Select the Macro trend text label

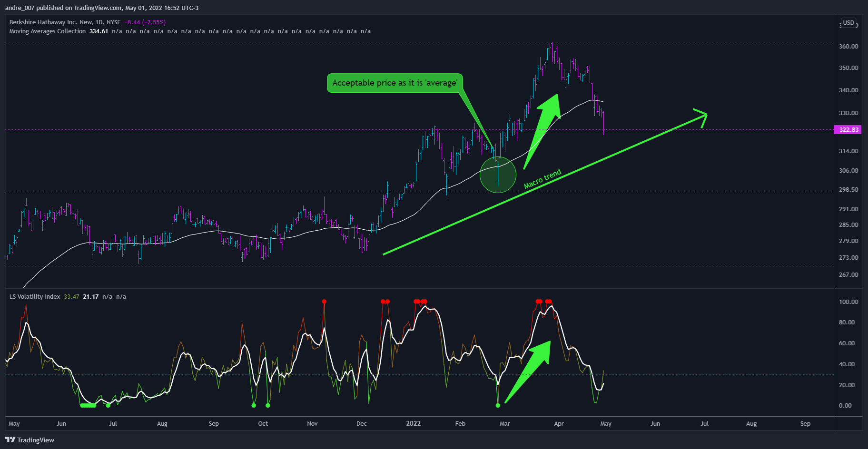pyautogui.click(x=542, y=179)
